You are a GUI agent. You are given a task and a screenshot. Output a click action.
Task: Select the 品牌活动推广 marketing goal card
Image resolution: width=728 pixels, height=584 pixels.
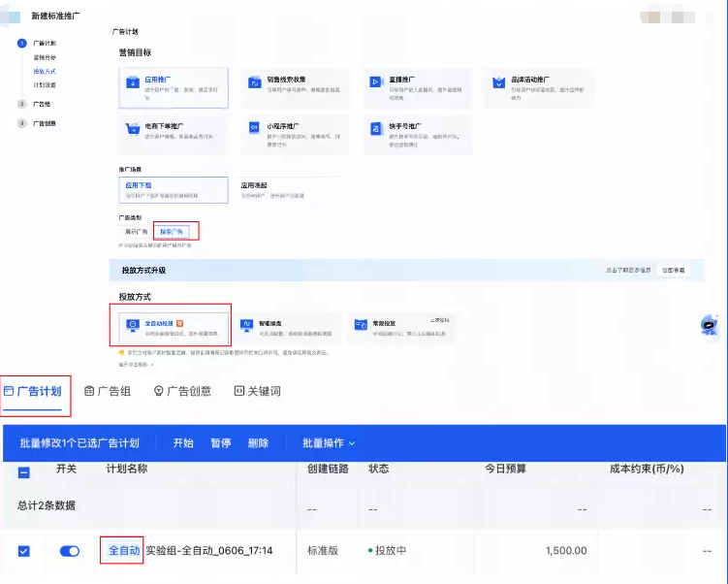(539, 88)
